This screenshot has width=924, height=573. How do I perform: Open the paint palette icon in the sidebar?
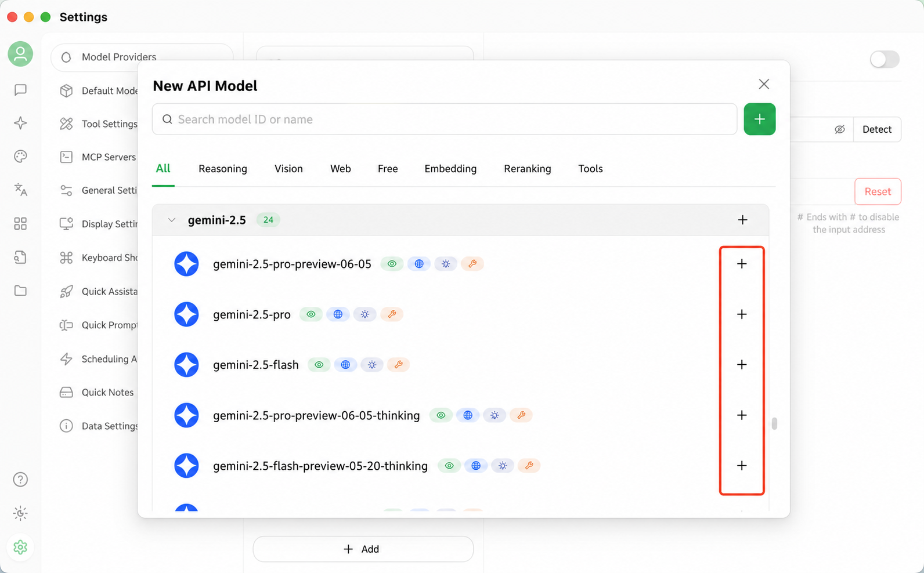pos(20,156)
